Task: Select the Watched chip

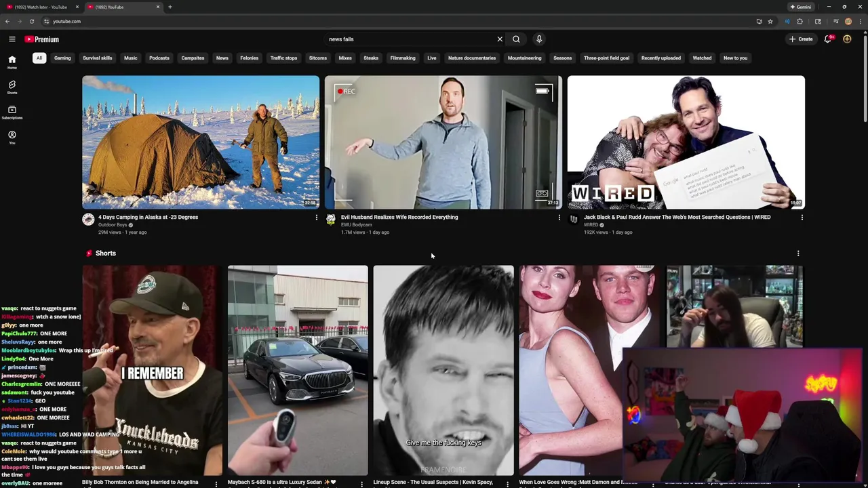Action: 702,58
